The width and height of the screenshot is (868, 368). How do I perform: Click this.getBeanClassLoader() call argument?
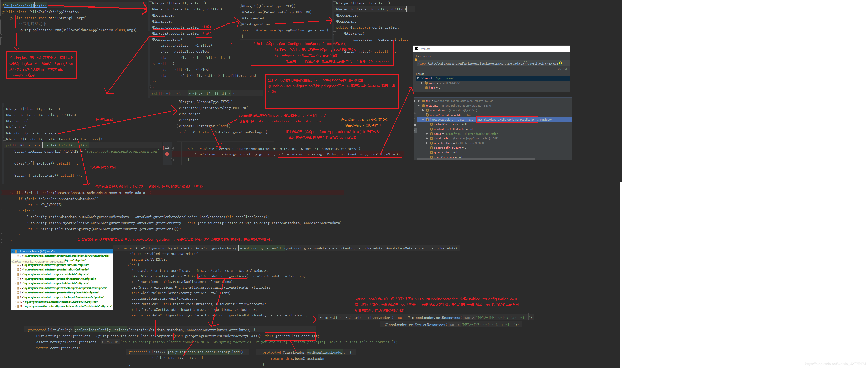click(290, 336)
